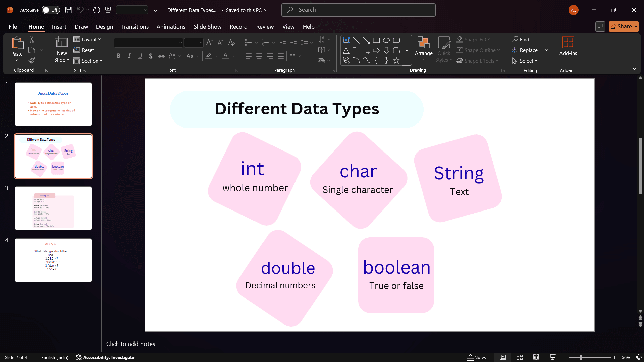Click the Redo icon in title bar
This screenshot has width=644, height=362.
point(97,10)
